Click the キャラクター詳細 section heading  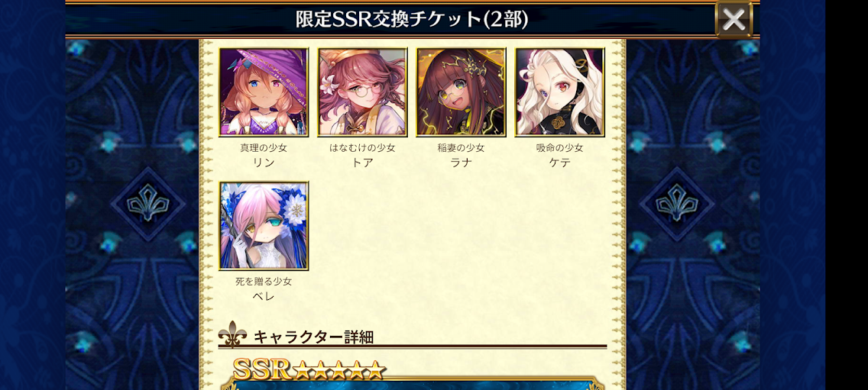(313, 337)
